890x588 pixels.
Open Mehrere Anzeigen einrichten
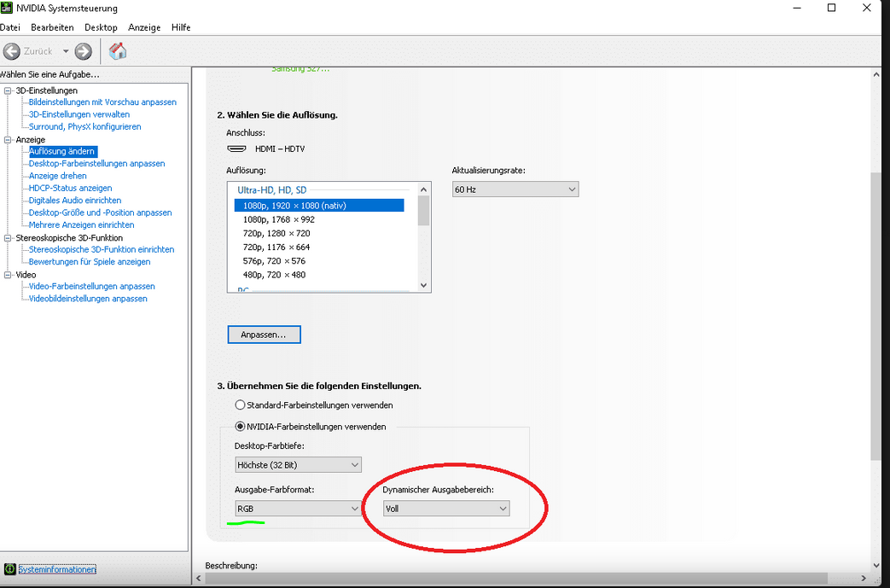click(x=82, y=224)
